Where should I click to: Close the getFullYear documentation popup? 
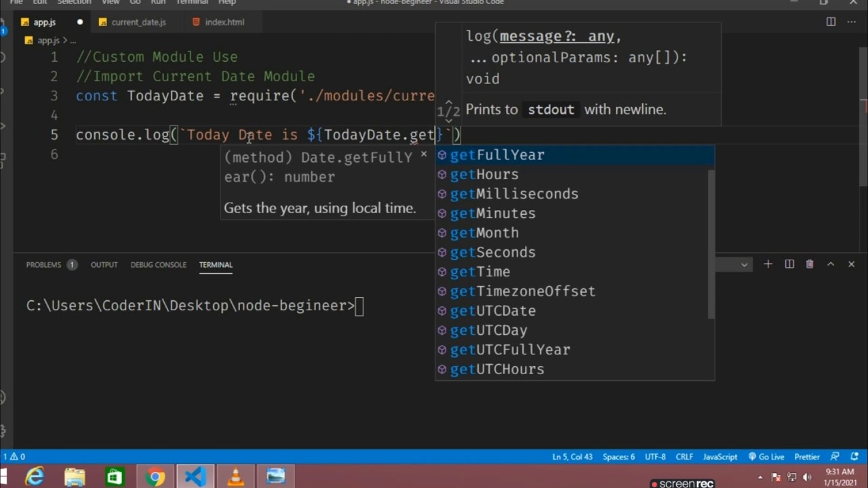424,155
